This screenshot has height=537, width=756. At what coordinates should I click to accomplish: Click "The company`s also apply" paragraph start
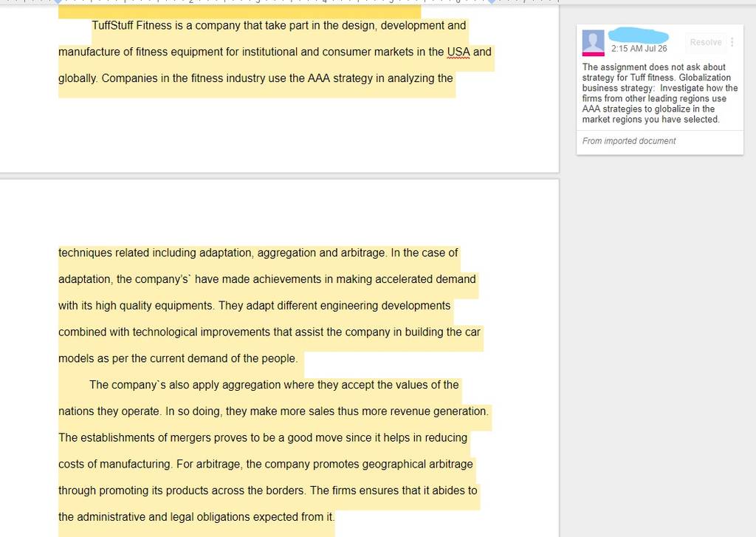pyautogui.click(x=154, y=385)
